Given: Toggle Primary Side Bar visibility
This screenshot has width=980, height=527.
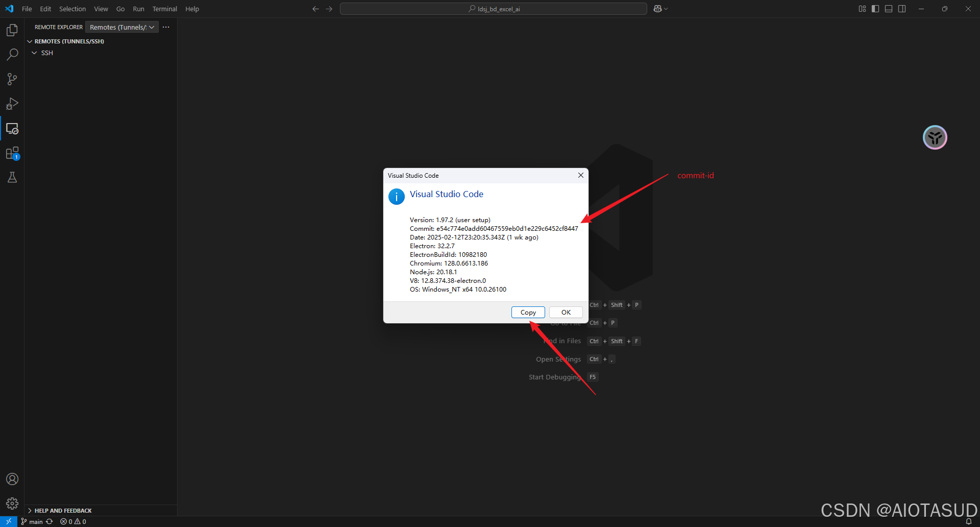Looking at the screenshot, I should (x=875, y=9).
